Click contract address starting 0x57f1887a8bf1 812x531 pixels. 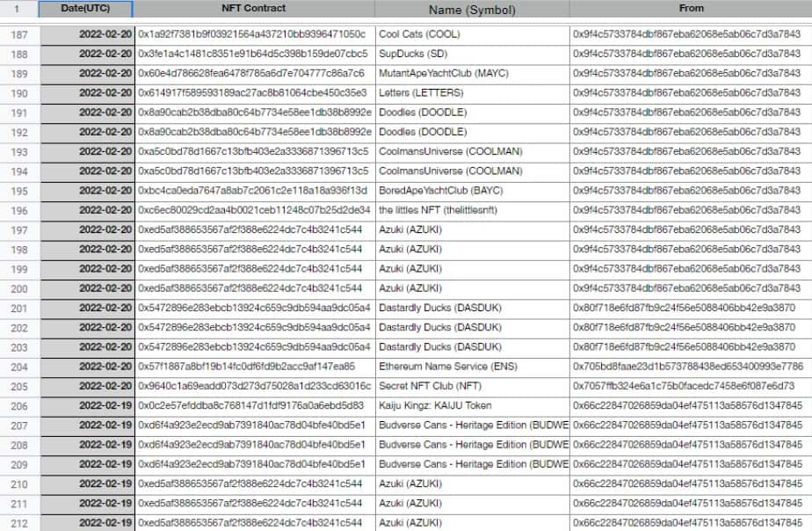(254, 367)
